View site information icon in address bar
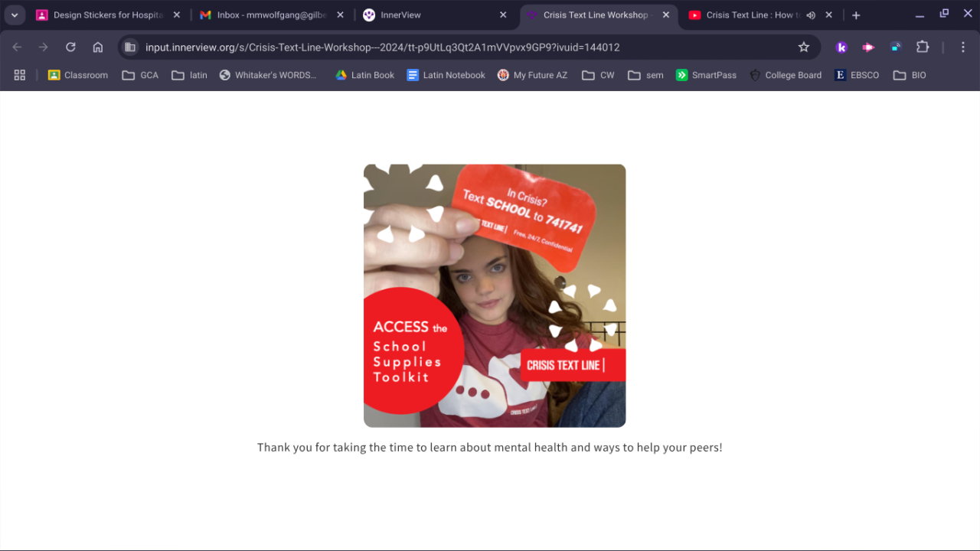The height and width of the screenshot is (551, 980). [x=130, y=47]
